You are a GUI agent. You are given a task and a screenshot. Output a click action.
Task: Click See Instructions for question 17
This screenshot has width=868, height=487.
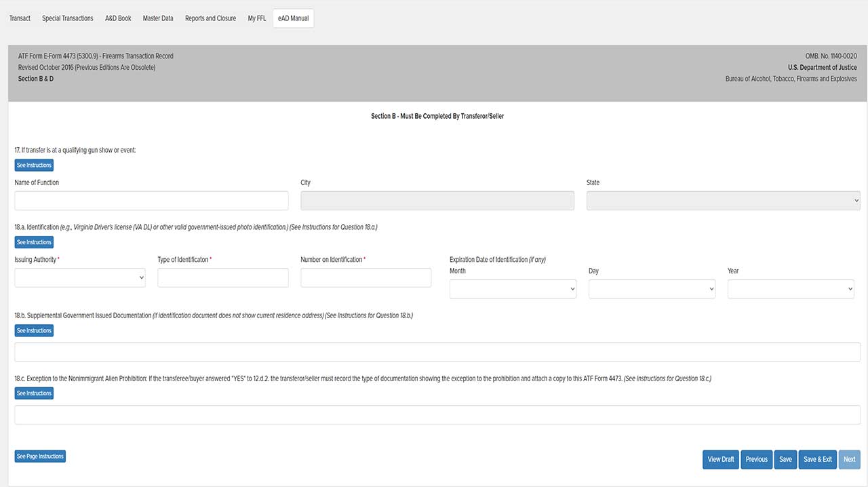[x=34, y=165]
